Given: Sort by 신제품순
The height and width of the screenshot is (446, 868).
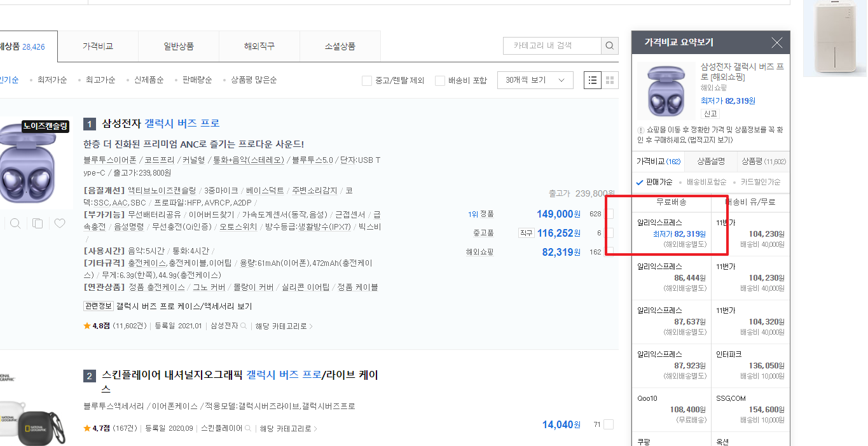Looking at the screenshot, I should tap(149, 80).
